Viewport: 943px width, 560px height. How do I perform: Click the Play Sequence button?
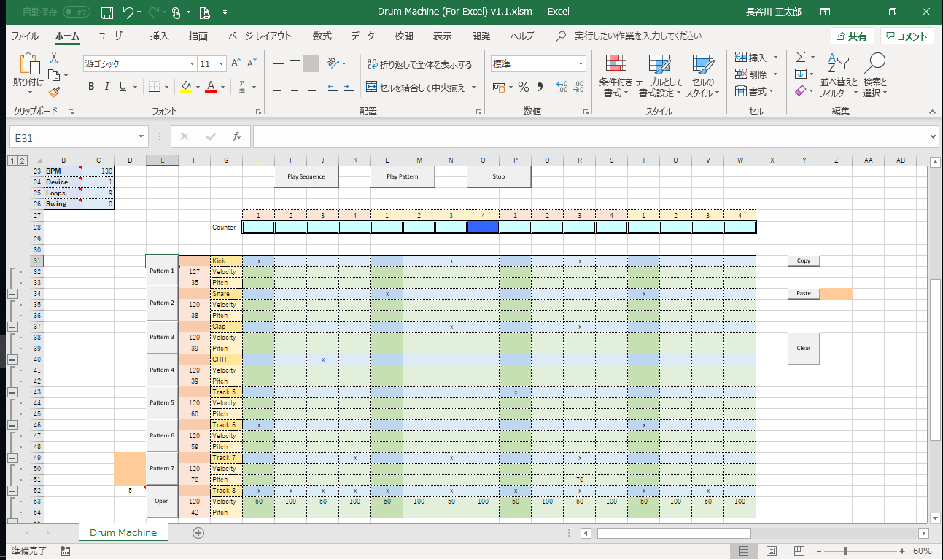coord(306,176)
